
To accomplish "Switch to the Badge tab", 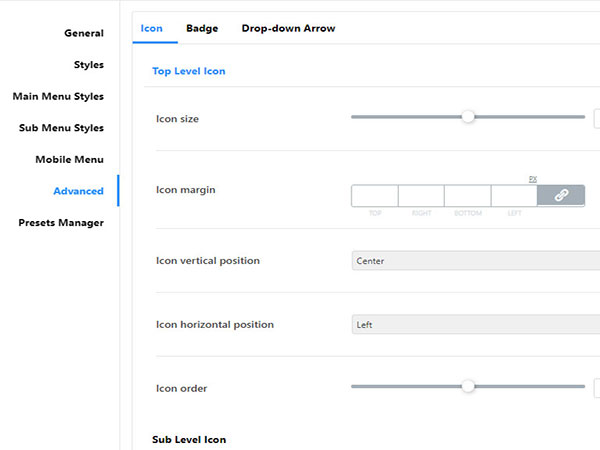I will click(202, 29).
